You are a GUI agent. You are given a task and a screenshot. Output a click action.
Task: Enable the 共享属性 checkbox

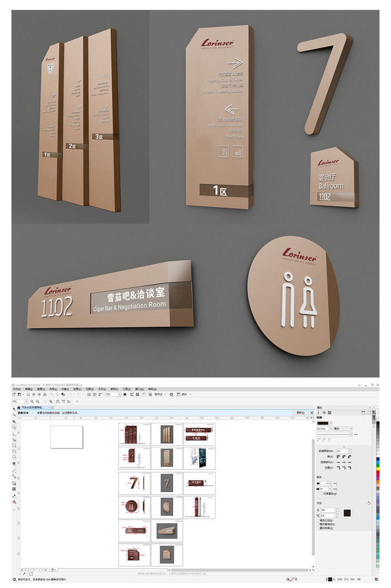(x=321, y=494)
